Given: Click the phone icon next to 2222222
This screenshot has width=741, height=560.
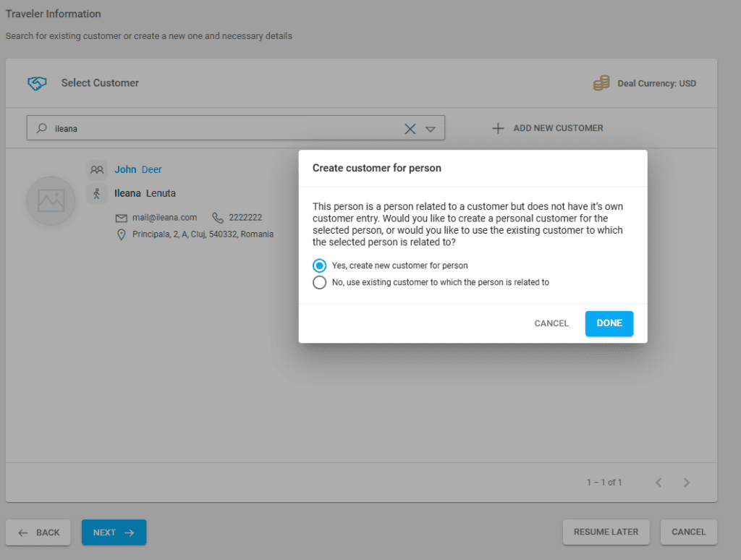Looking at the screenshot, I should (x=218, y=218).
